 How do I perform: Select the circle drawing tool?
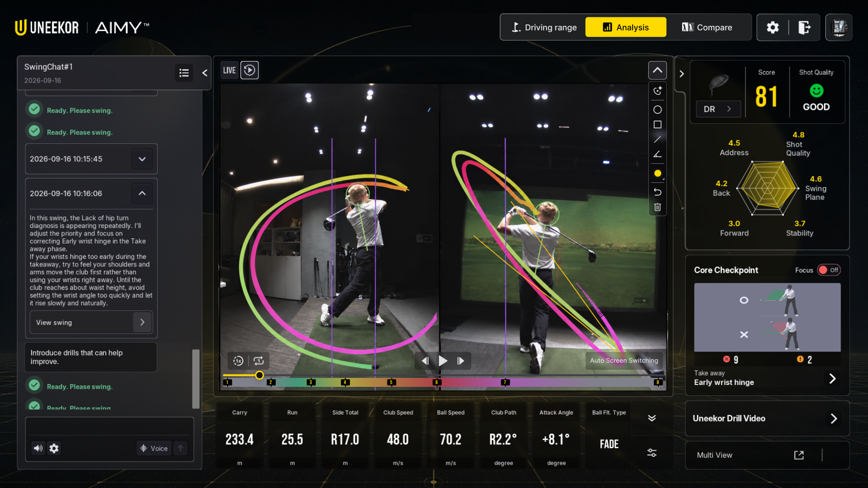coord(657,110)
